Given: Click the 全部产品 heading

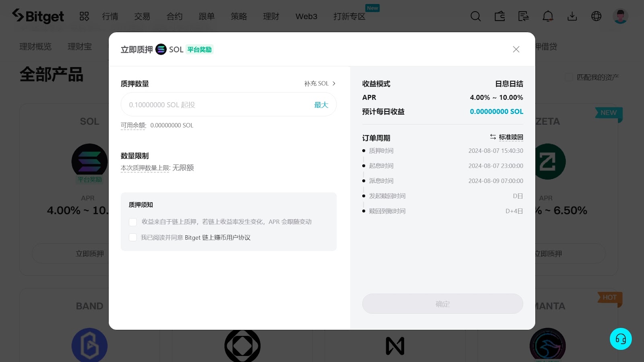Looking at the screenshot, I should click(52, 75).
